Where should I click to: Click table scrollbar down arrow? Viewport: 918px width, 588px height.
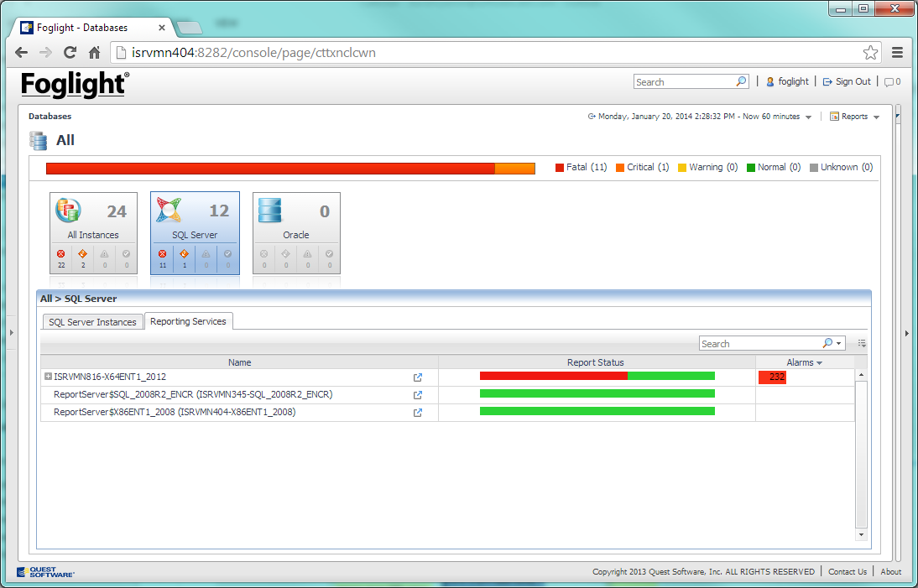coord(861,534)
